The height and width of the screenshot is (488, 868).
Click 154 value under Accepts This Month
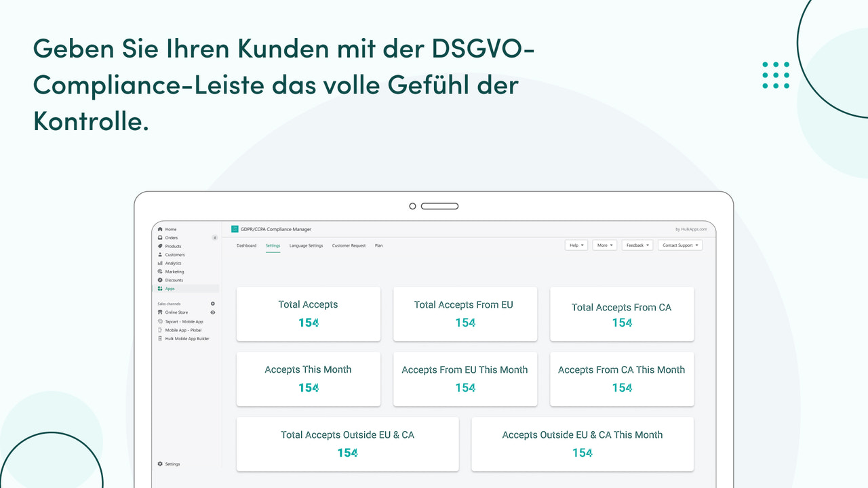point(309,388)
